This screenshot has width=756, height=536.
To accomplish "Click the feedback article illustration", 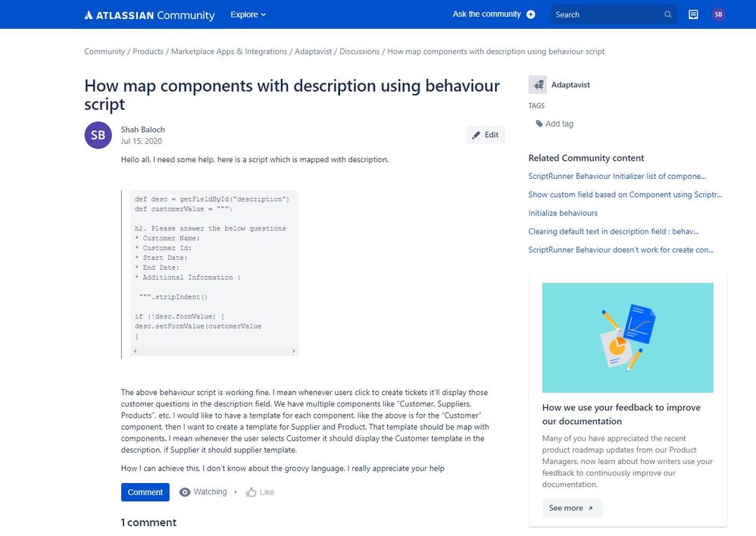I will [x=628, y=337].
